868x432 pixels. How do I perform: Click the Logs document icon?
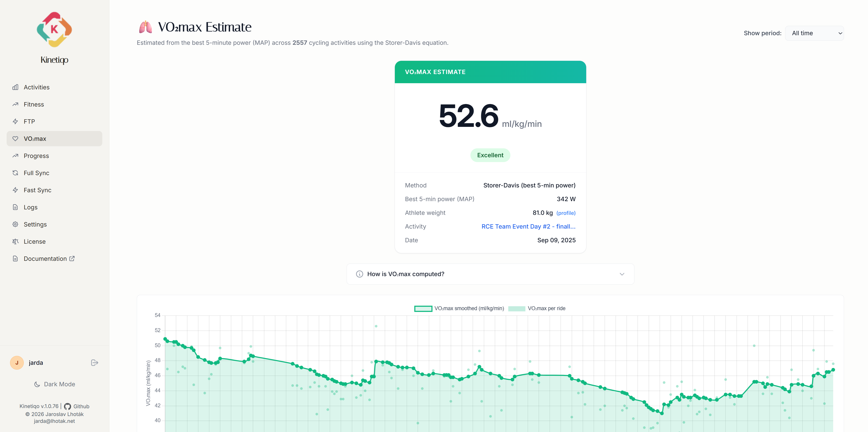(x=15, y=207)
